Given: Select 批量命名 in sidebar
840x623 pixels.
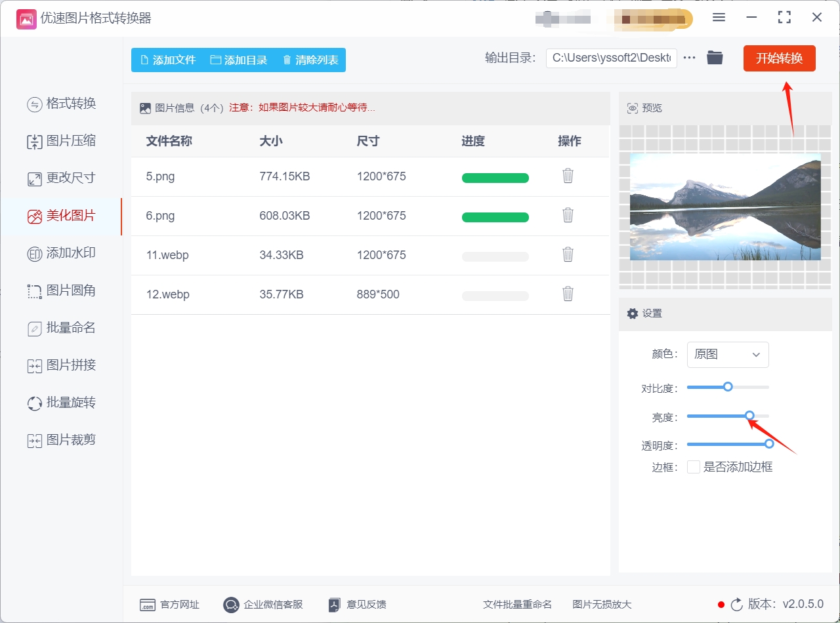Looking at the screenshot, I should 62,328.
